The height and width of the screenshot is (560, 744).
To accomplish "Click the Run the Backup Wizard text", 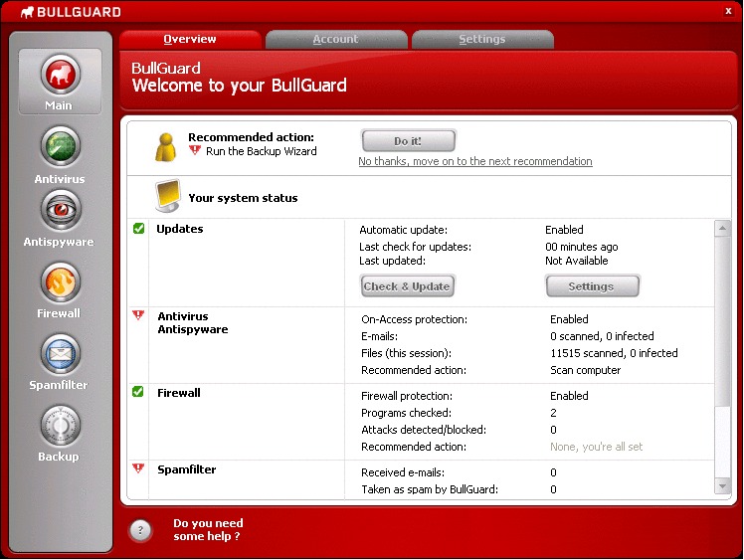I will click(261, 151).
